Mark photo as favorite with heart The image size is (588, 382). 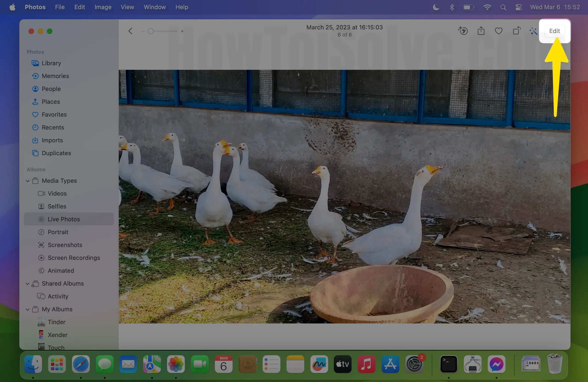[498, 31]
